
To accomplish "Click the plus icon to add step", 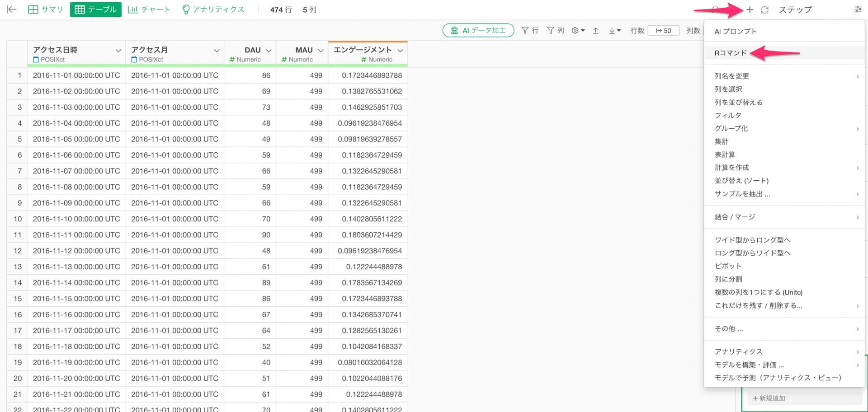I will pyautogui.click(x=750, y=9).
